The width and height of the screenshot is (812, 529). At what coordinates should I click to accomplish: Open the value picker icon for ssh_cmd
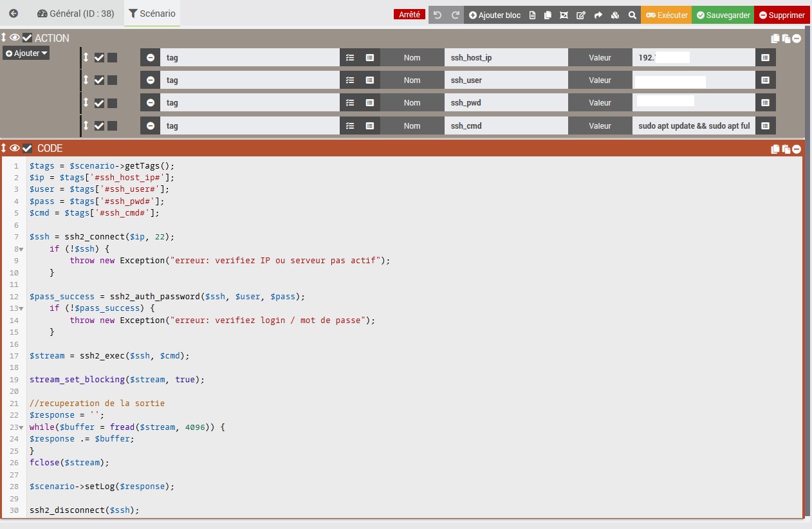click(765, 126)
